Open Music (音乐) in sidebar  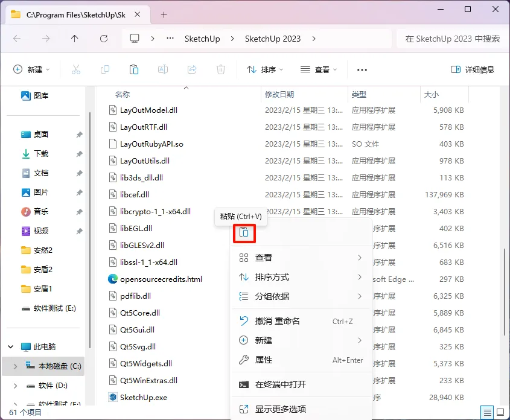[35, 212]
